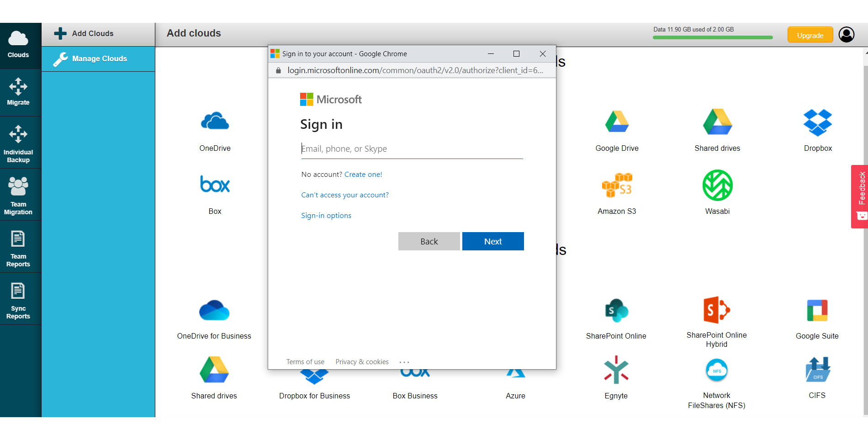Screen dimensions: 868x440
Task: Expand the ellipsis options in sign-in dialog
Action: (x=404, y=361)
